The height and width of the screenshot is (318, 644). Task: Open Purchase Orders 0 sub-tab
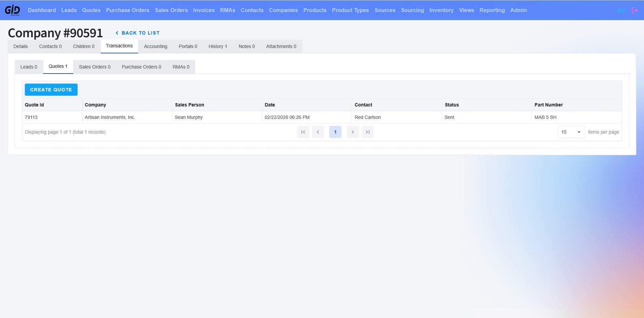[141, 67]
